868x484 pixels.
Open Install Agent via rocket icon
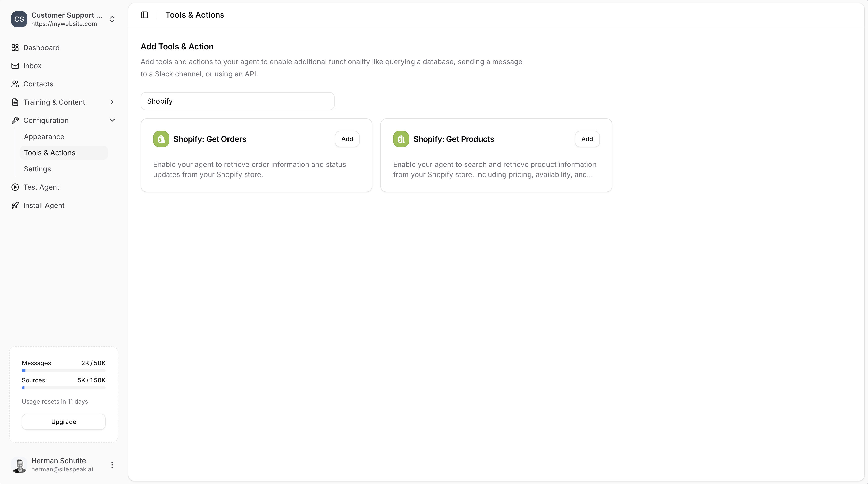(15, 205)
